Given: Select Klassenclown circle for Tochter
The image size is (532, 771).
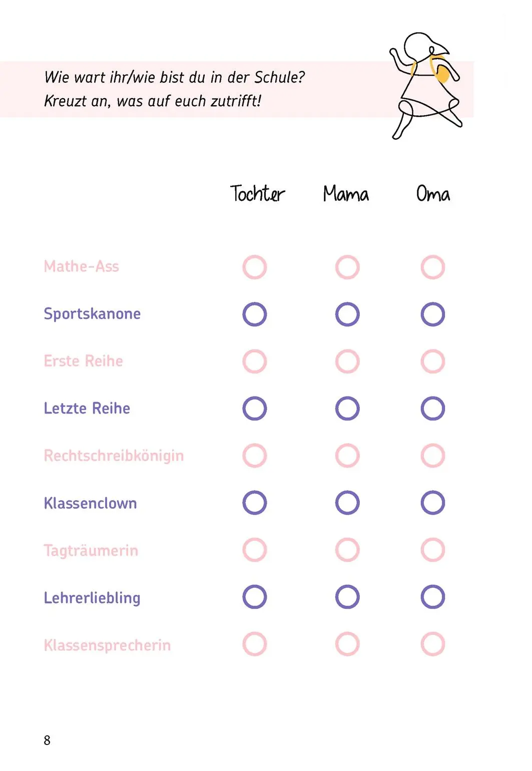Looking at the screenshot, I should tap(255, 503).
